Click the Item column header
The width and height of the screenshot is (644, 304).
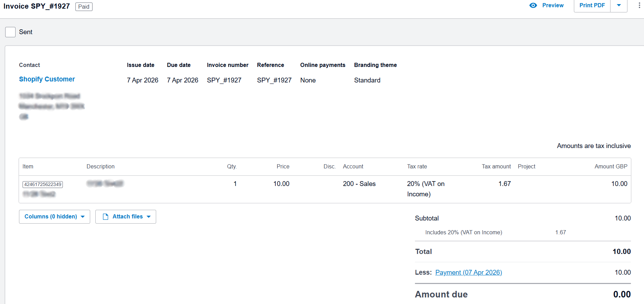tap(28, 167)
